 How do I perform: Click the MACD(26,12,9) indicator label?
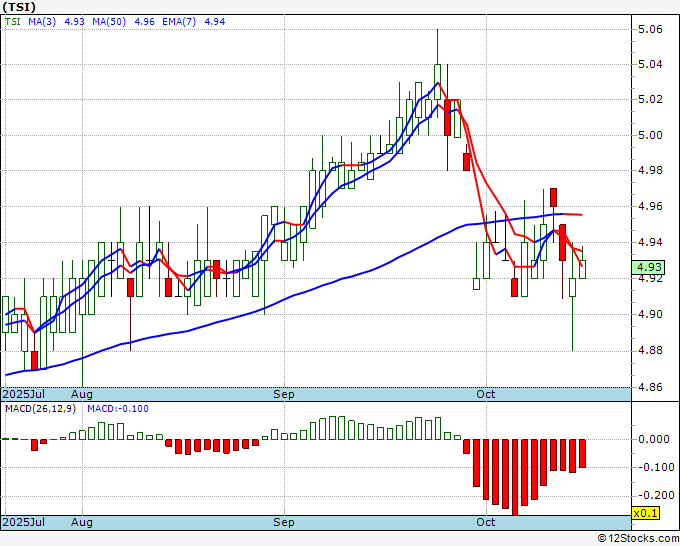point(40,409)
